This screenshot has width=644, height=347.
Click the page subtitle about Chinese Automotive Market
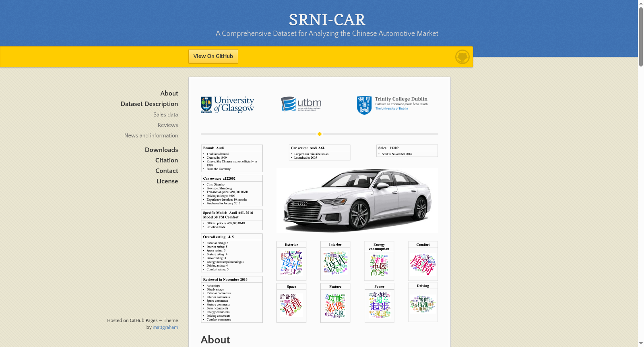(327, 33)
